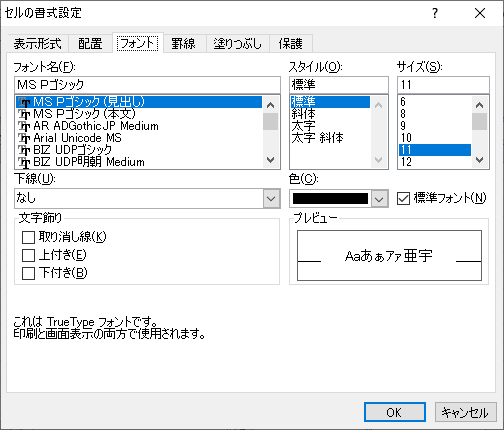
Task: Click the help question mark icon
Action: (435, 13)
